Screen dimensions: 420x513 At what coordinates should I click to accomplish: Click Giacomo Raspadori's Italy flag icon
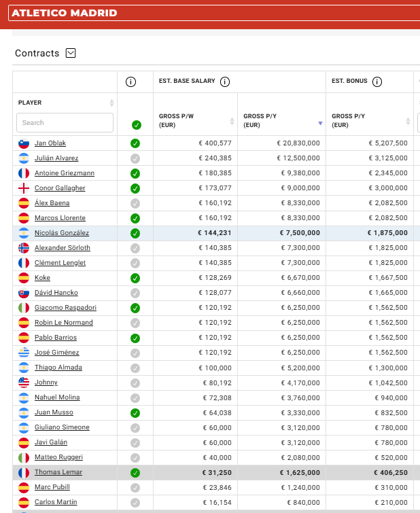(x=24, y=308)
